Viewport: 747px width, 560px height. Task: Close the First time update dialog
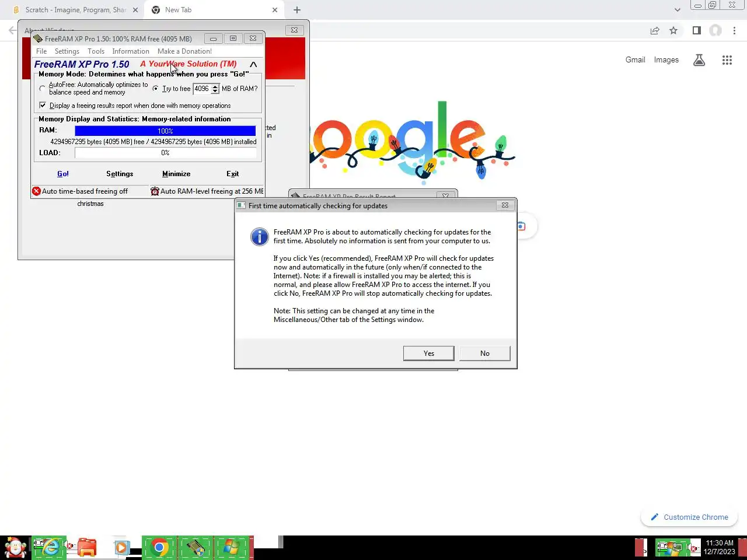(505, 205)
